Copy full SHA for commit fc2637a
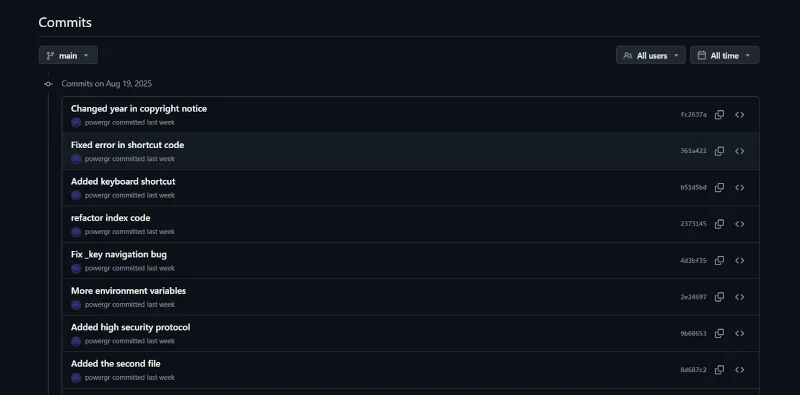Screen dimensions: 800x395 pyautogui.click(x=719, y=115)
